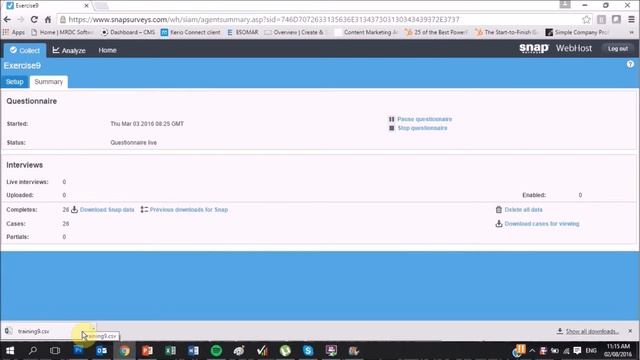The image size is (640, 360).
Task: Click the download icon beside Download Snap data
Action: click(x=74, y=209)
